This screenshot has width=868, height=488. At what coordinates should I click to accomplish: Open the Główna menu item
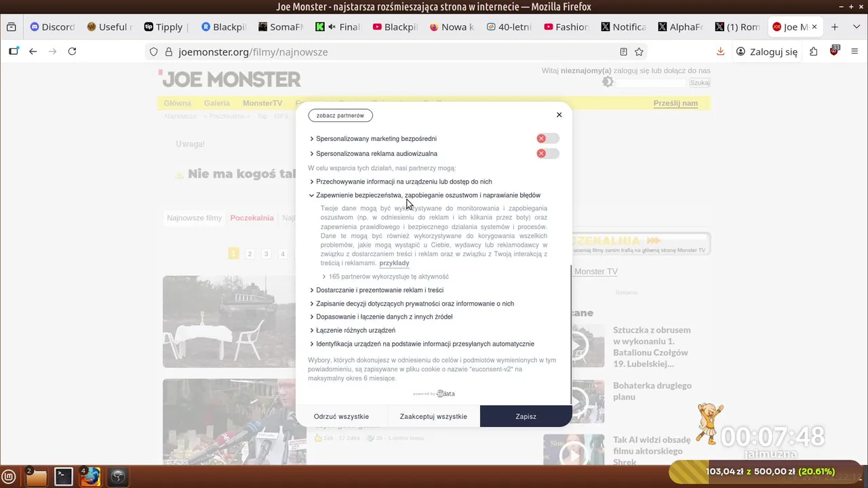point(178,103)
